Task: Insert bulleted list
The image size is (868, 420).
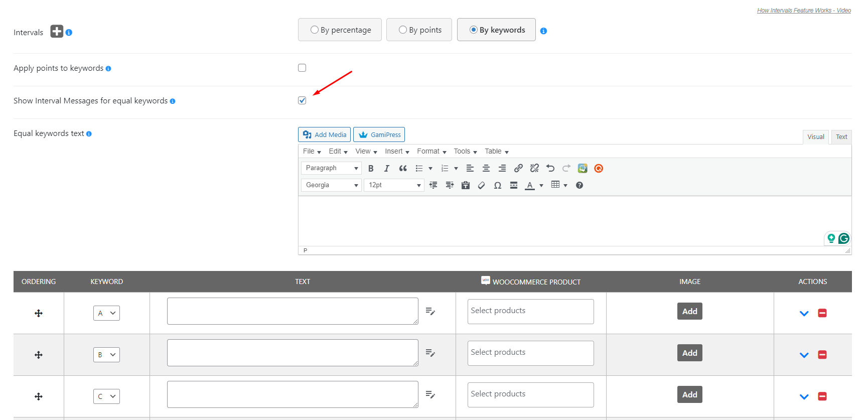Action: [x=419, y=169]
